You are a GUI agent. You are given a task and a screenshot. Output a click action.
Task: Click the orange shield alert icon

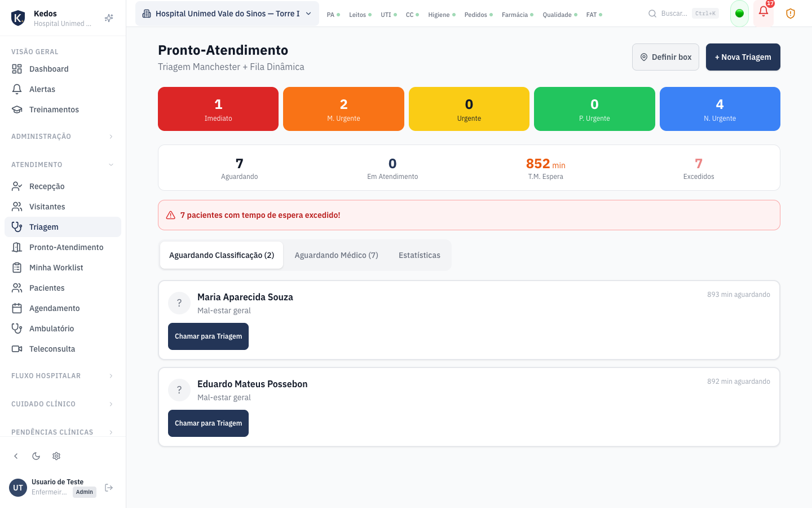(x=791, y=14)
